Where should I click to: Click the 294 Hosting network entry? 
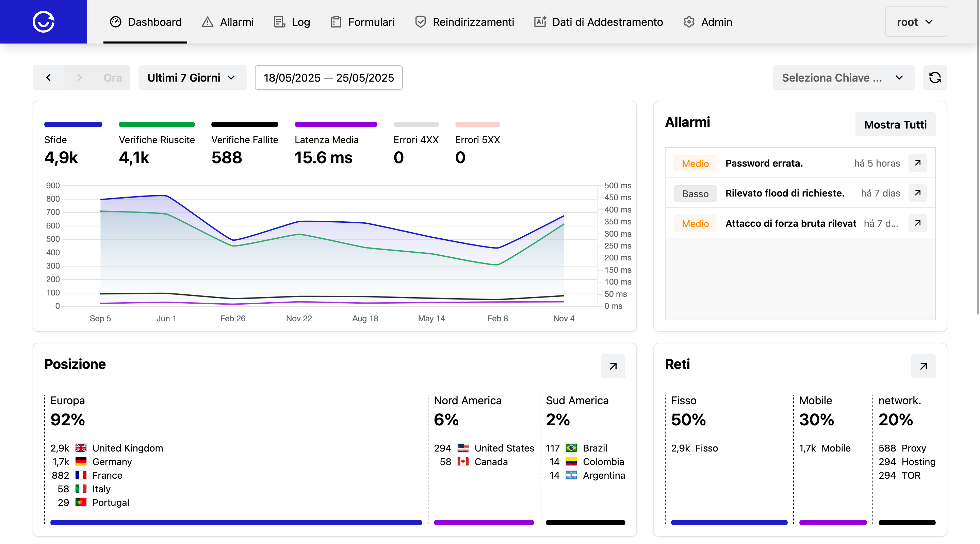point(907,462)
